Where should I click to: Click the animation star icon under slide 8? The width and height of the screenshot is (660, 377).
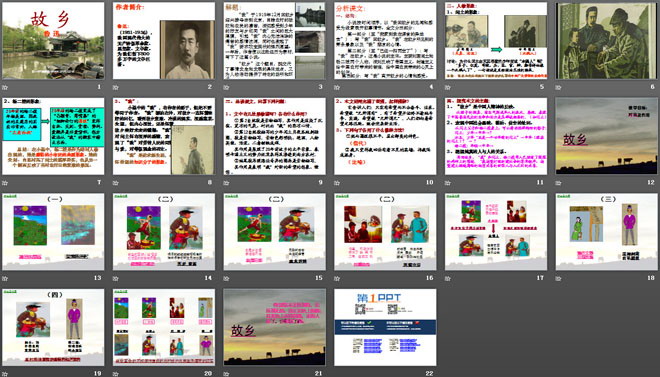pyautogui.click(x=116, y=183)
